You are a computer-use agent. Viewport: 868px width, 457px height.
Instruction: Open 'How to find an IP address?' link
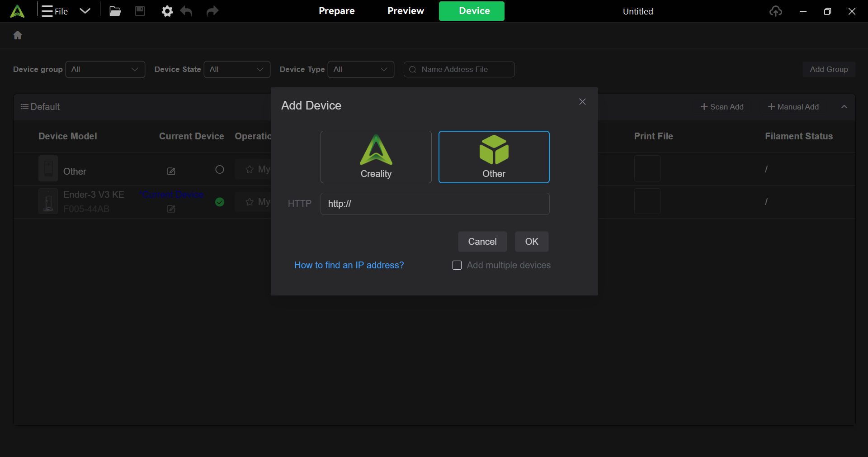pos(349,265)
